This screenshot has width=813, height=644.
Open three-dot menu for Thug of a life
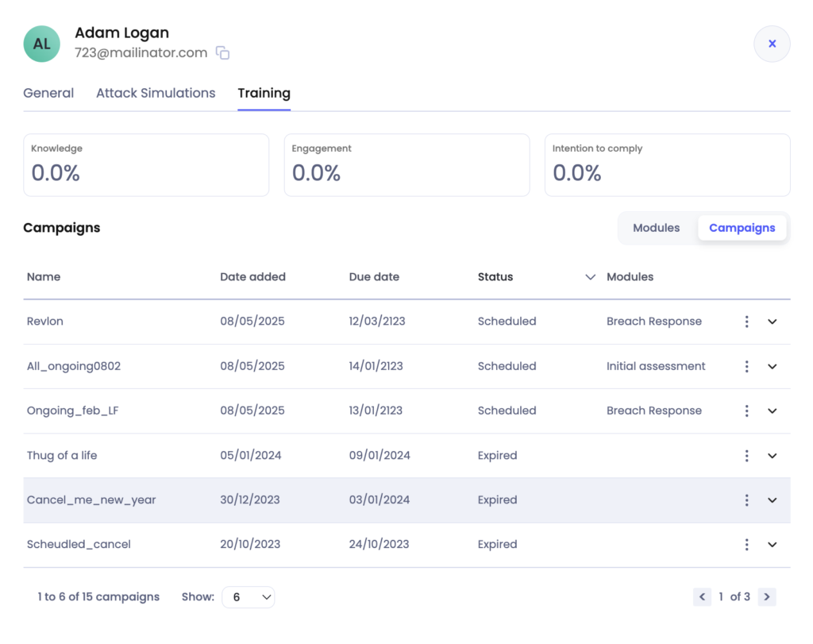[746, 456]
